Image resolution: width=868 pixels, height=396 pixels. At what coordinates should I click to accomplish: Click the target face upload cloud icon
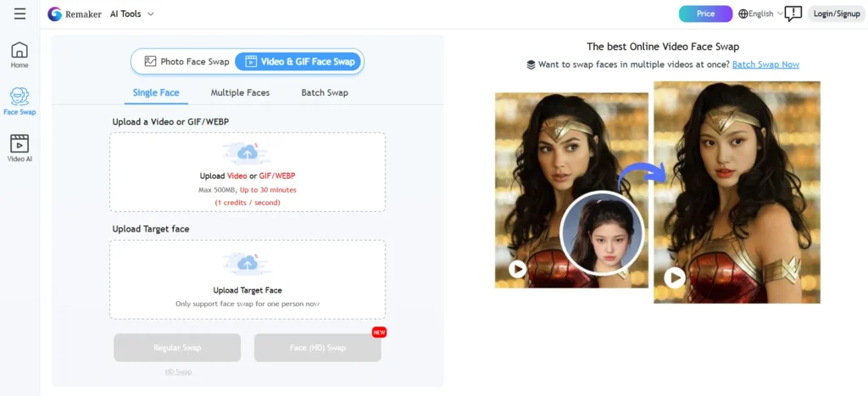248,265
